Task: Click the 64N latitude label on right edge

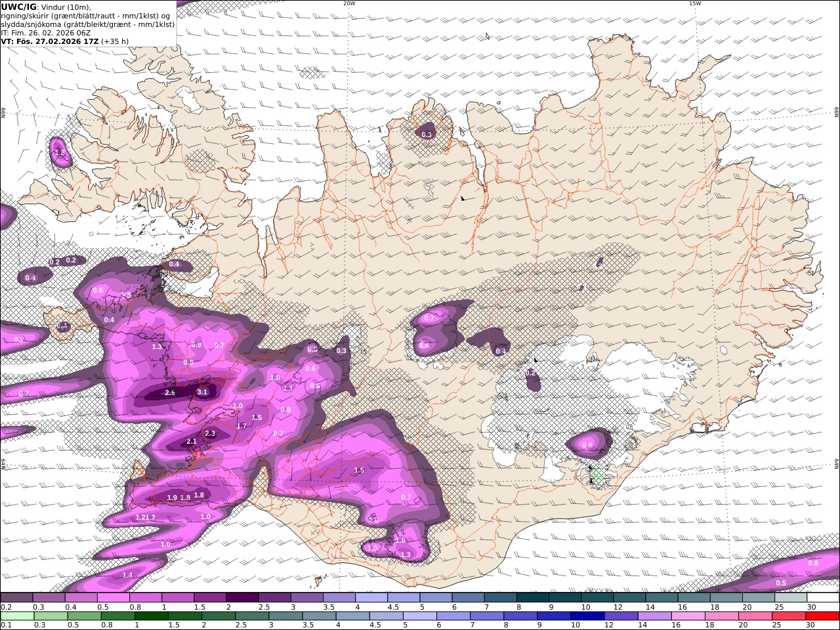Action: coord(837,463)
